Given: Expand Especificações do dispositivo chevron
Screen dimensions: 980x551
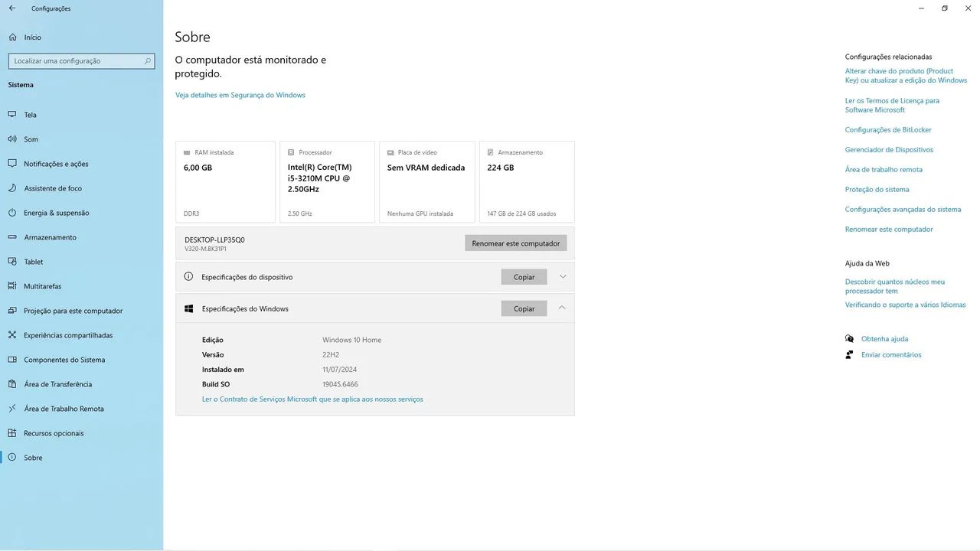Looking at the screenshot, I should 563,276.
